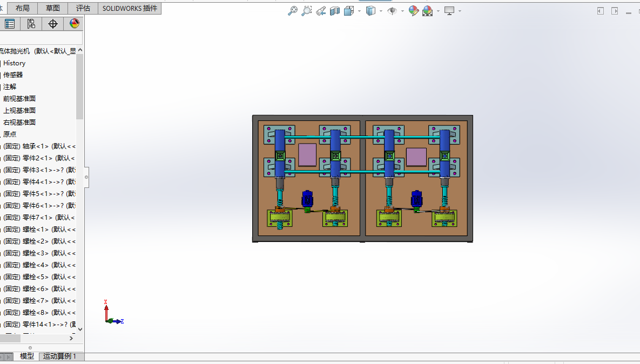Select 右视基准面 plane
The height and width of the screenshot is (364, 640).
pos(19,123)
